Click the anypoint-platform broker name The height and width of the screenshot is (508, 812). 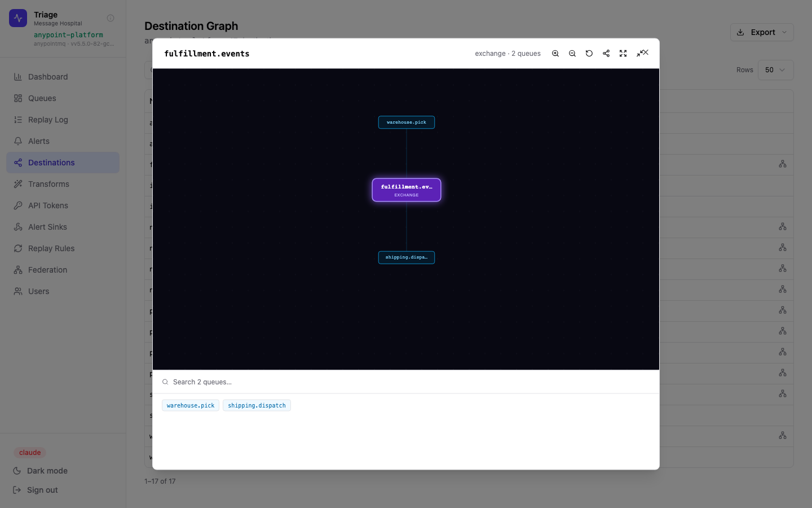[68, 35]
